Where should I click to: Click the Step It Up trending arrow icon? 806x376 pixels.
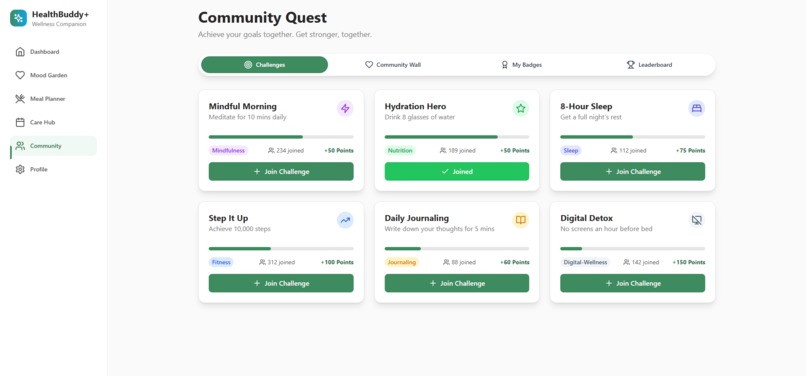(x=345, y=220)
